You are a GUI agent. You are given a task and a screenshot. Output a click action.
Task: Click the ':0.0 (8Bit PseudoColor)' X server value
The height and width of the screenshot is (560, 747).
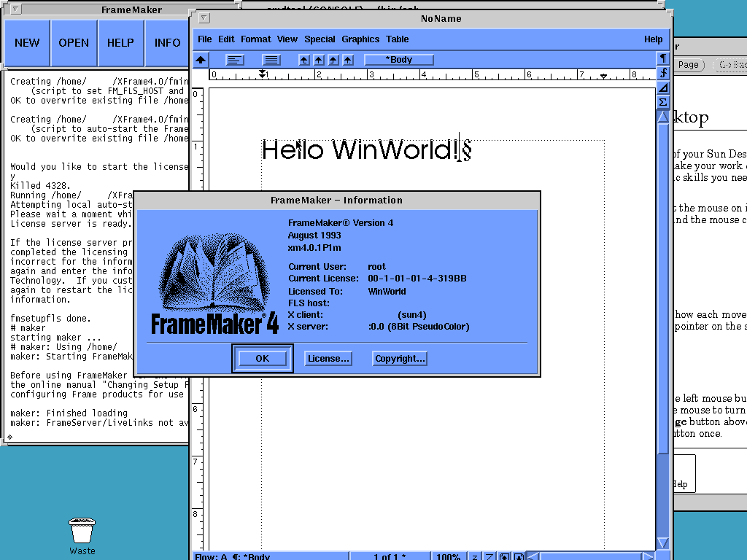tap(419, 327)
